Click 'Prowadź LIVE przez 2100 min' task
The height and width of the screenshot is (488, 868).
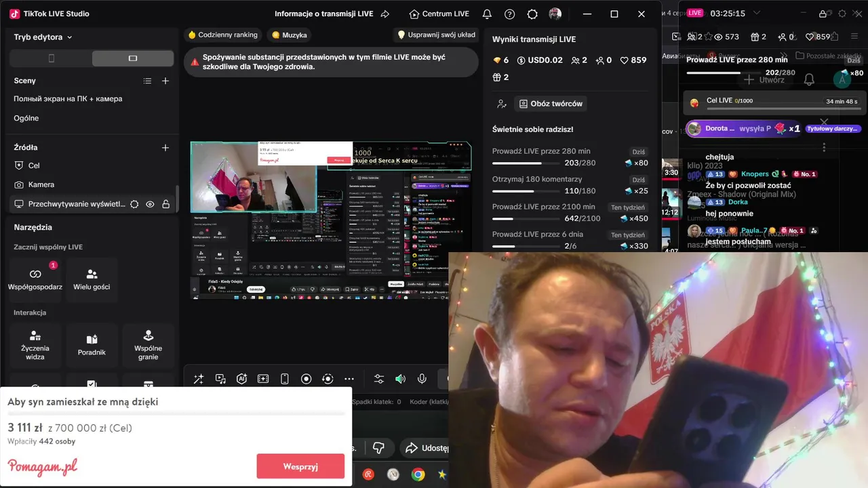[x=570, y=213]
